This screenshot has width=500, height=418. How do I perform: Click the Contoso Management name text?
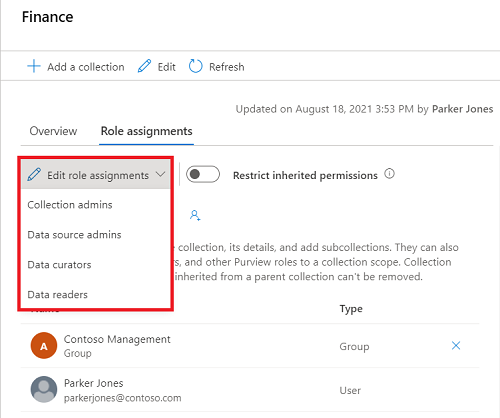[x=117, y=339]
